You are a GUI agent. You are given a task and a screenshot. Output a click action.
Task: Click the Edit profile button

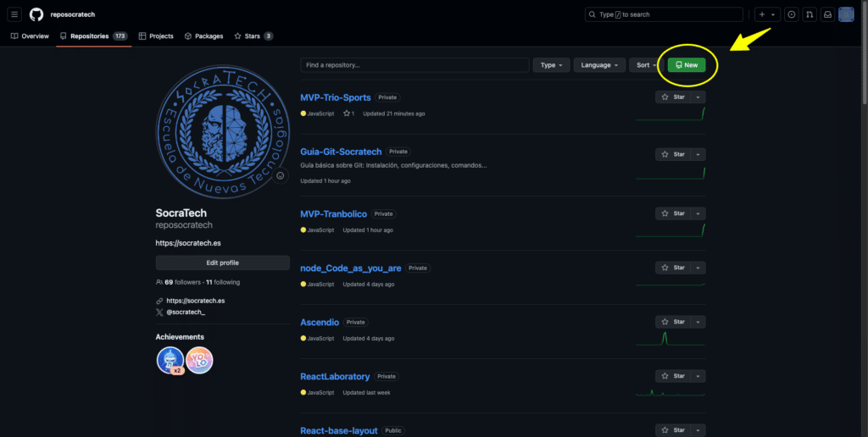pyautogui.click(x=223, y=263)
